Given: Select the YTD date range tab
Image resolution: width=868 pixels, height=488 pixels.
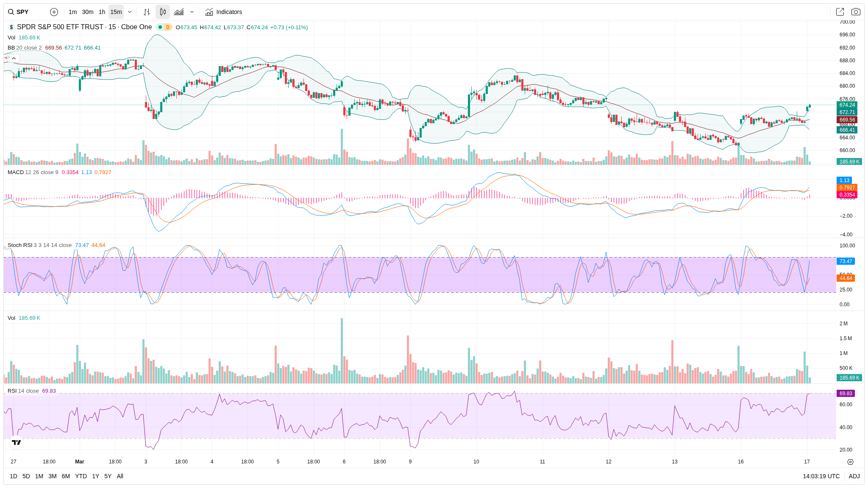Looking at the screenshot, I should (81, 476).
